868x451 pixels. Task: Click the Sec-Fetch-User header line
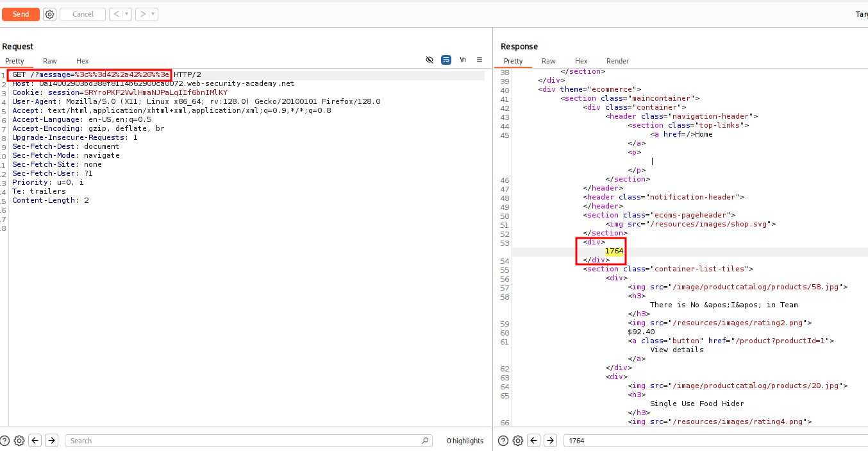click(x=53, y=174)
